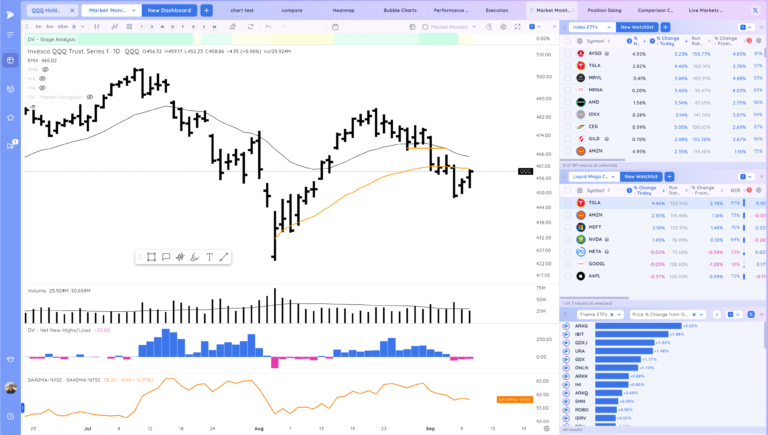Click the X (Twitter) icon at top right

pos(754,10)
